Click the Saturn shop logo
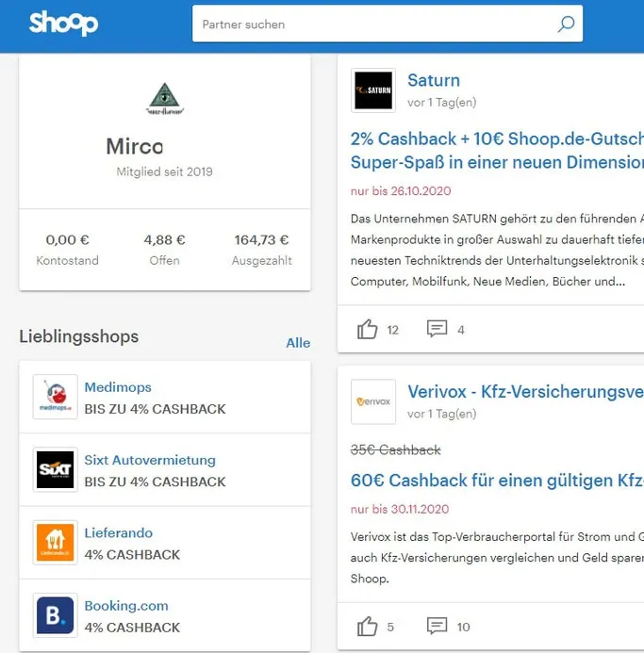Image resolution: width=644 pixels, height=653 pixels. point(373,90)
